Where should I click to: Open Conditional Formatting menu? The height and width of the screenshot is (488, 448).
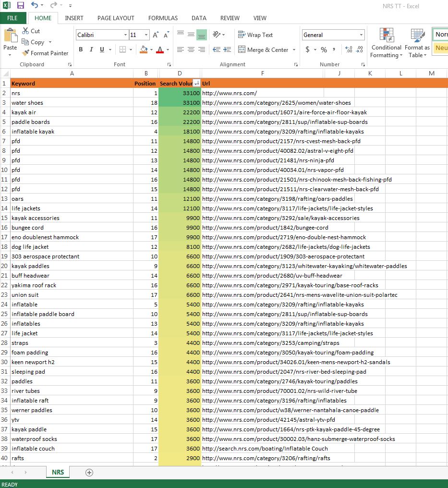(386, 43)
